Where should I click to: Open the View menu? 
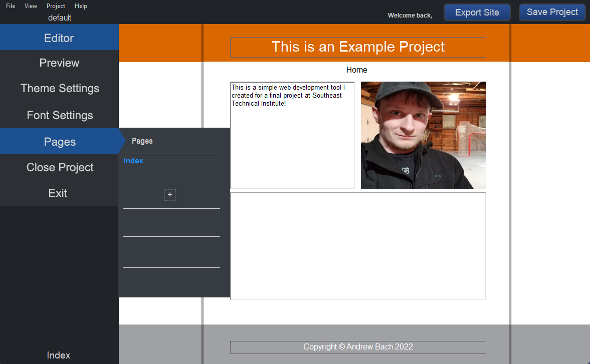(31, 6)
